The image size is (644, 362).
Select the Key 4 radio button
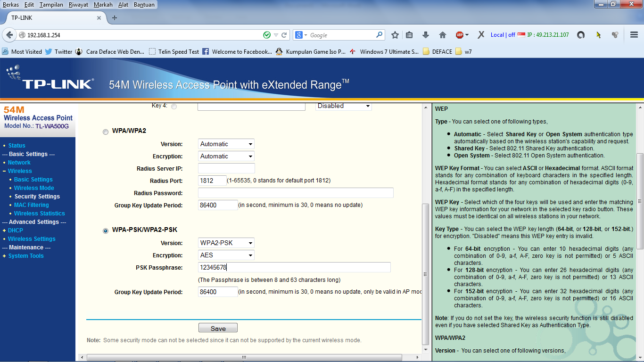pos(174,107)
